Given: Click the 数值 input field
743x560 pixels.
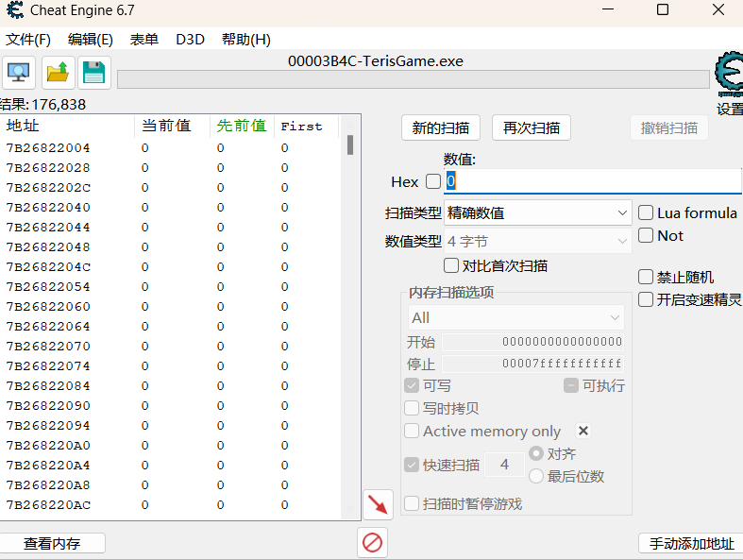Looking at the screenshot, I should pyautogui.click(x=595, y=181).
